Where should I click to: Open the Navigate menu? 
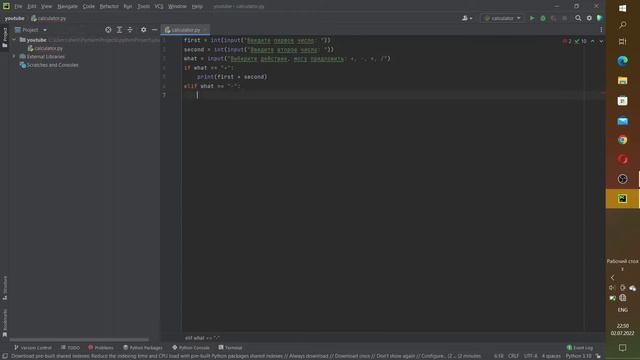tap(67, 7)
